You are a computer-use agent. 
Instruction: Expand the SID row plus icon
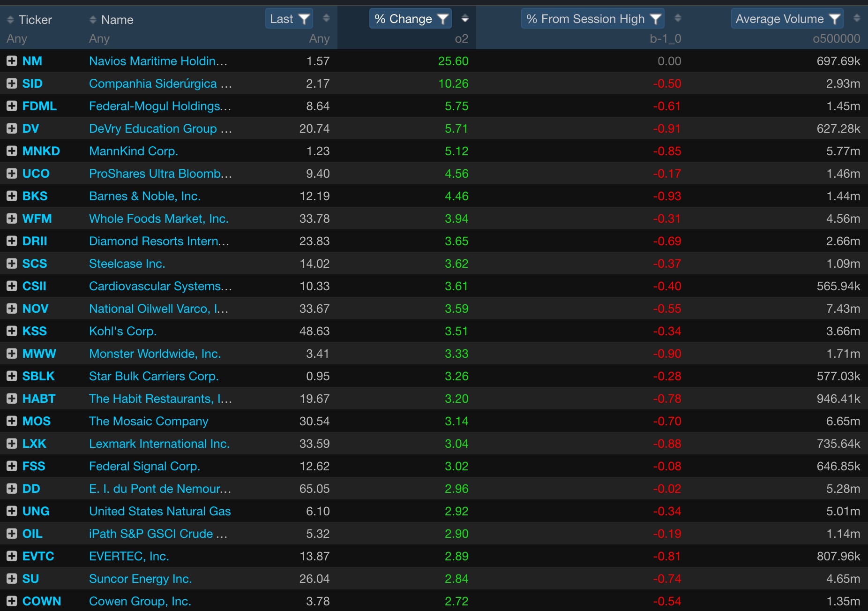click(x=12, y=83)
